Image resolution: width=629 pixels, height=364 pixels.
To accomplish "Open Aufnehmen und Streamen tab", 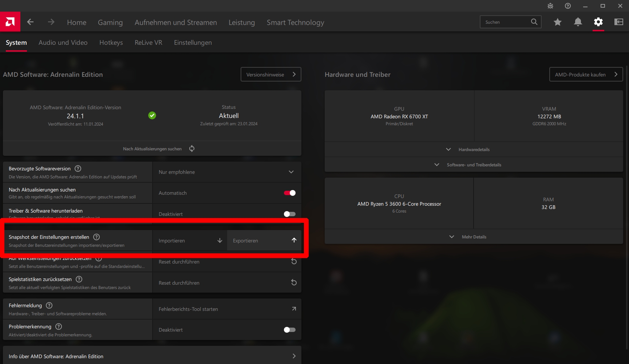I will pyautogui.click(x=176, y=22).
